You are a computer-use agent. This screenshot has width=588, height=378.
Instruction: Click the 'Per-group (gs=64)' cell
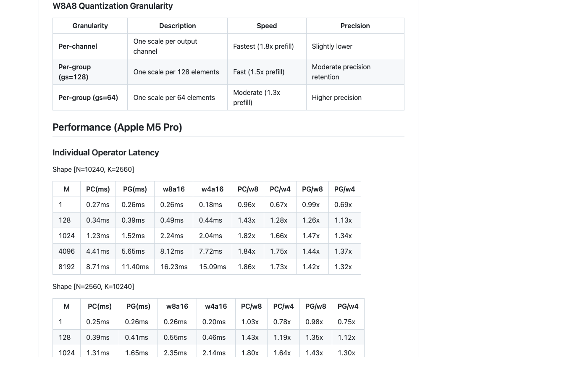[90, 97]
